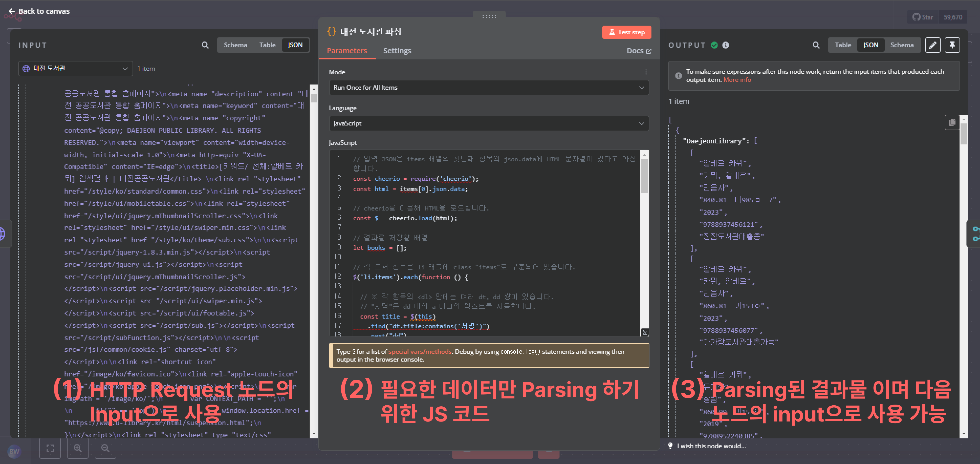Open the More info link
Screen dimensions: 980x464
point(737,80)
